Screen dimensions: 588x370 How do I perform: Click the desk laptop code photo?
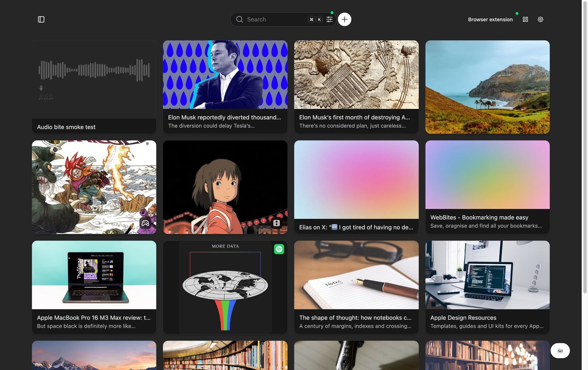(488, 275)
